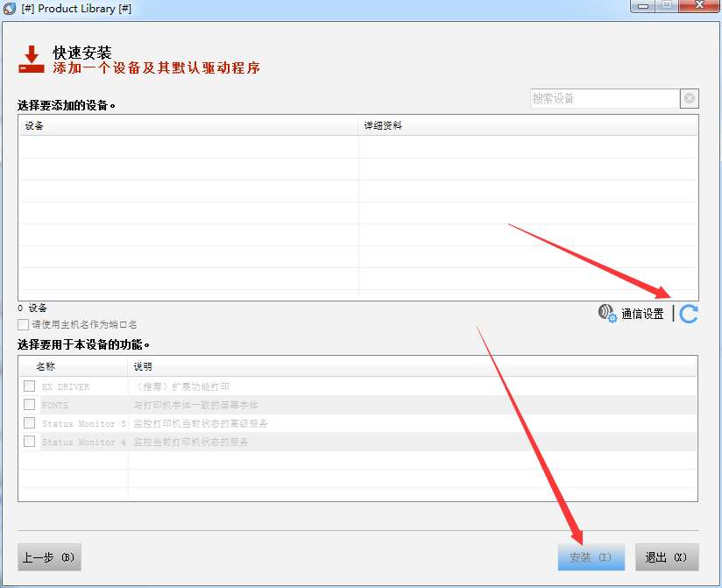722x588 pixels.
Task: Open 通信设置 communication settings
Action: (631, 314)
